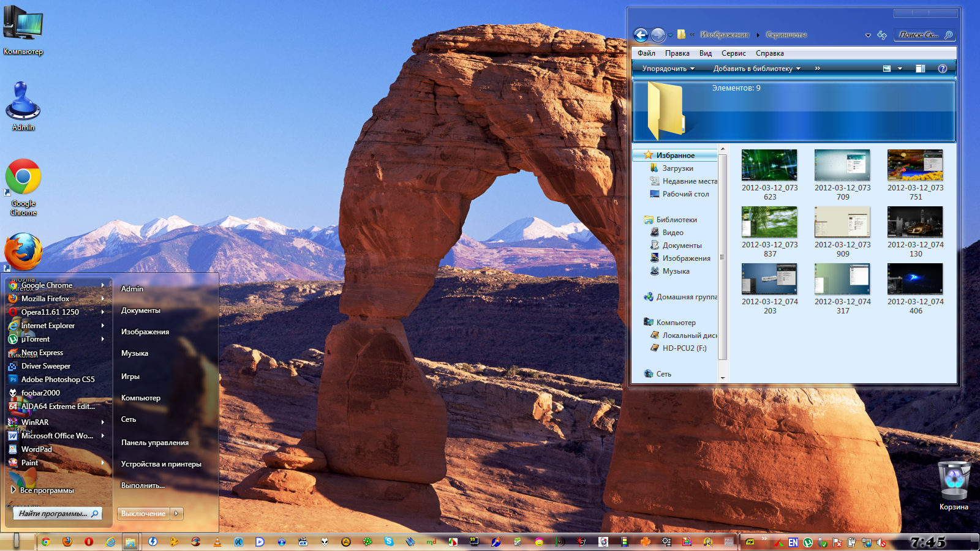Click the muted volume icon in the tray
The width and height of the screenshot is (980, 551).
(881, 542)
